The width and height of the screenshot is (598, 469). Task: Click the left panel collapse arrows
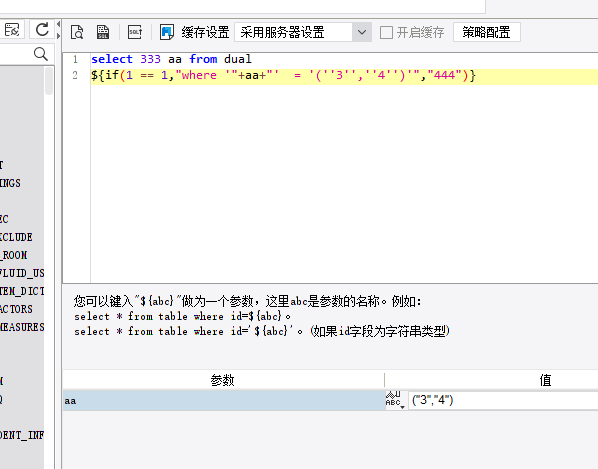tap(58, 30)
